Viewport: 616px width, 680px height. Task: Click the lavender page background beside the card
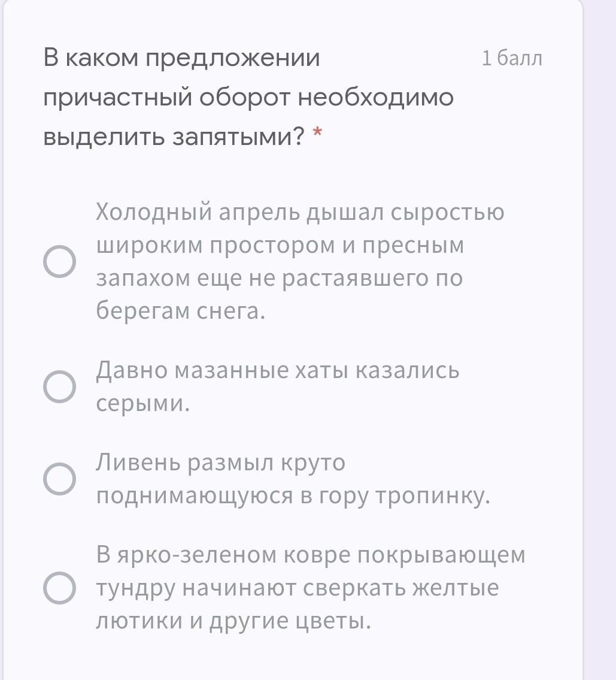600,300
